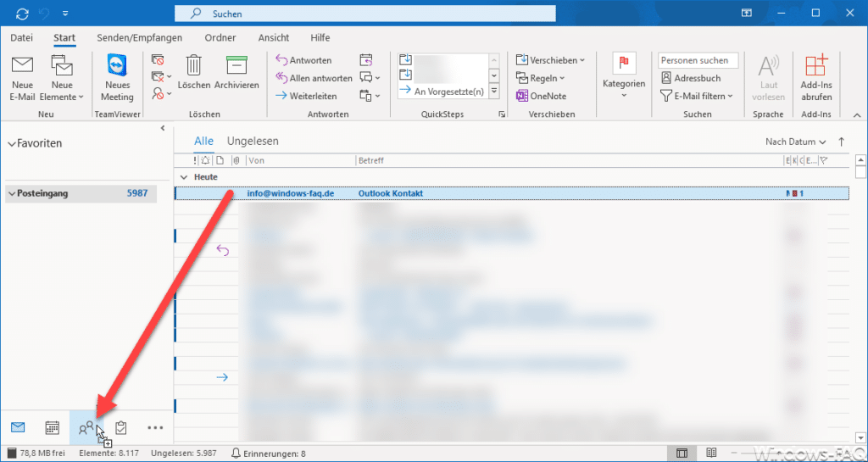
Task: Open the Neue Elemente dropdown
Action: pos(61,79)
